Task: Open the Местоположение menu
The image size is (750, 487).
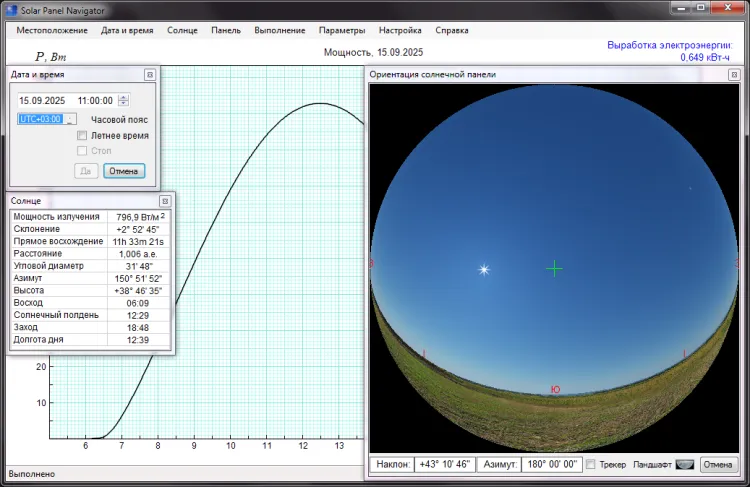Action: (52, 30)
